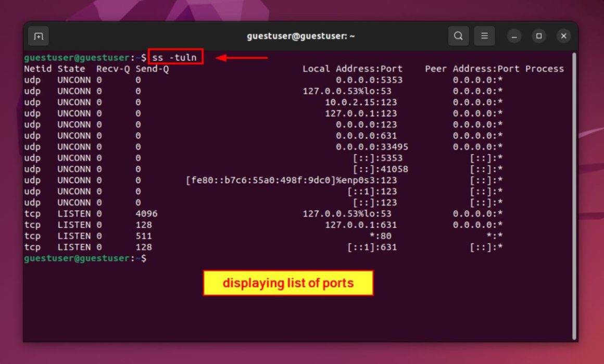Click the Peer Address:Port column header
The image size is (604, 364).
(x=471, y=68)
